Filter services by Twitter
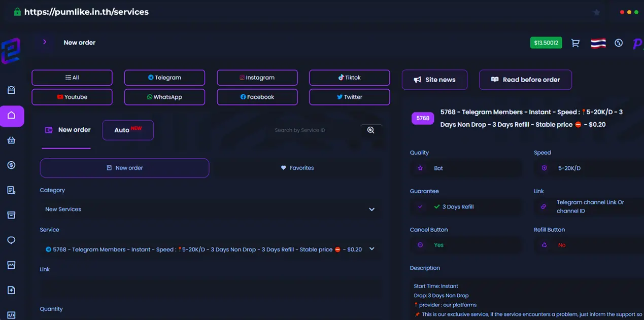This screenshot has height=320, width=644. tap(350, 97)
